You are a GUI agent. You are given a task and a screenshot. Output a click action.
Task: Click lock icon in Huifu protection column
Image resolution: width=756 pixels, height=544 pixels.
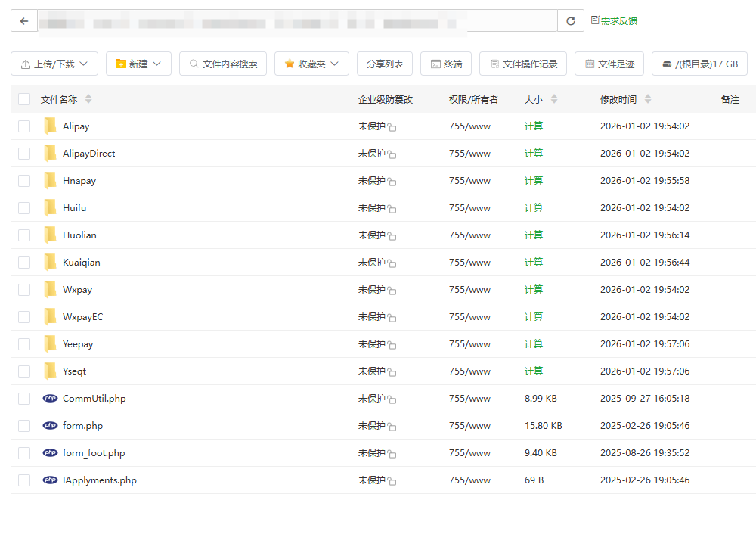click(x=392, y=210)
